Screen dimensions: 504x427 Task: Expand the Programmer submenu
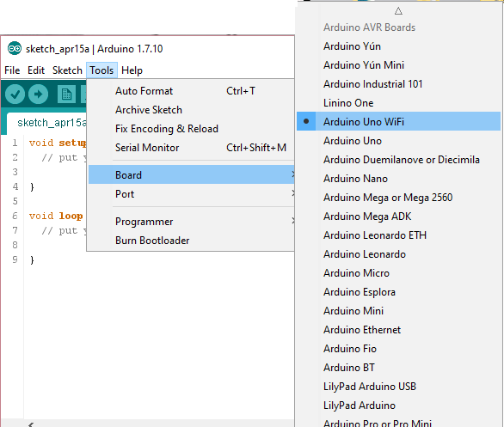click(192, 221)
